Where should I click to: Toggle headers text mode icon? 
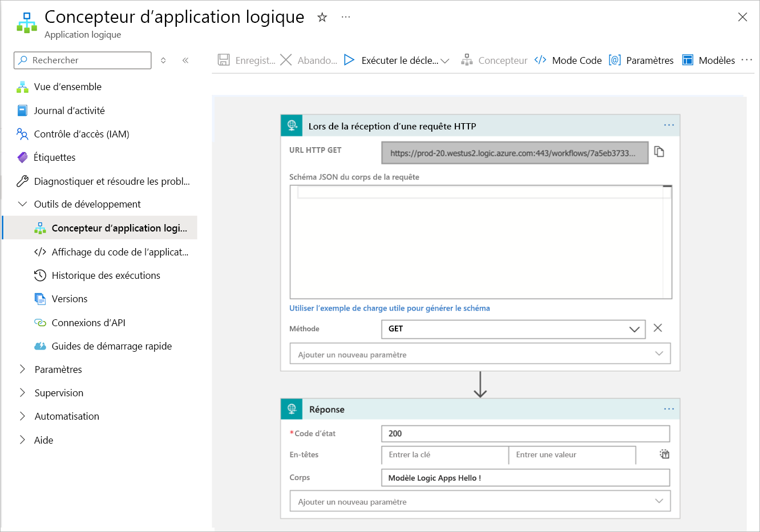pos(665,454)
